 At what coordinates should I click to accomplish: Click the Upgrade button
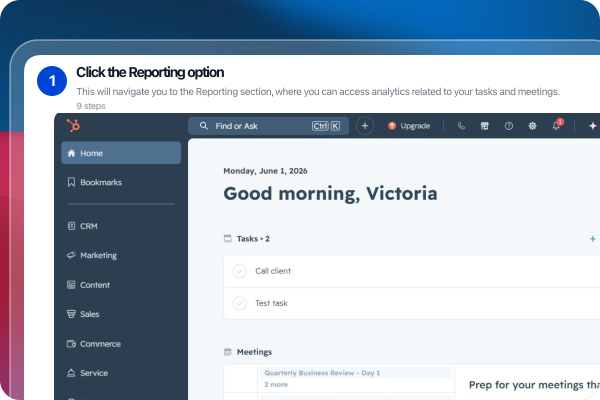(409, 126)
